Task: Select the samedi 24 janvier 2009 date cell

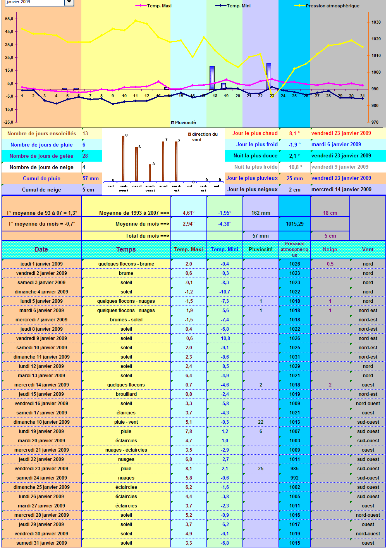Action: coord(41,478)
